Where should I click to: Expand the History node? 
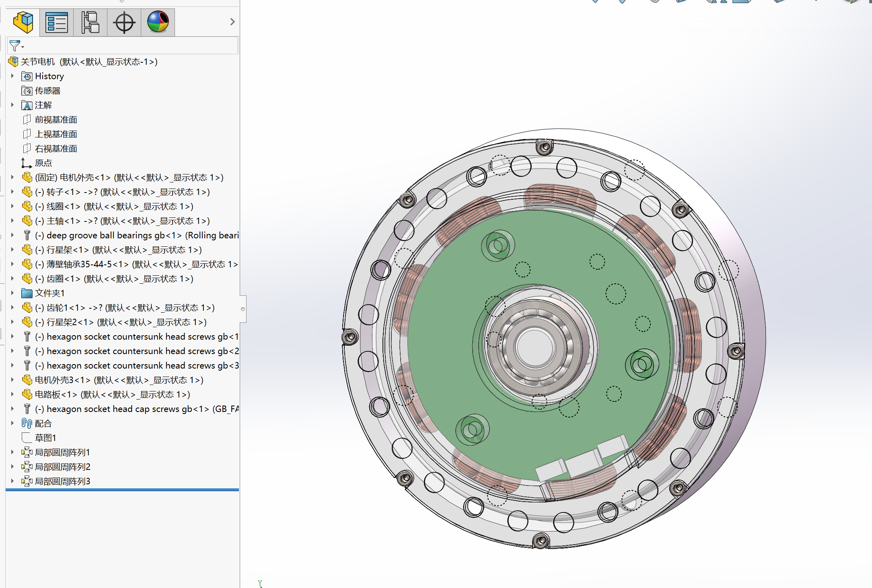(x=12, y=76)
